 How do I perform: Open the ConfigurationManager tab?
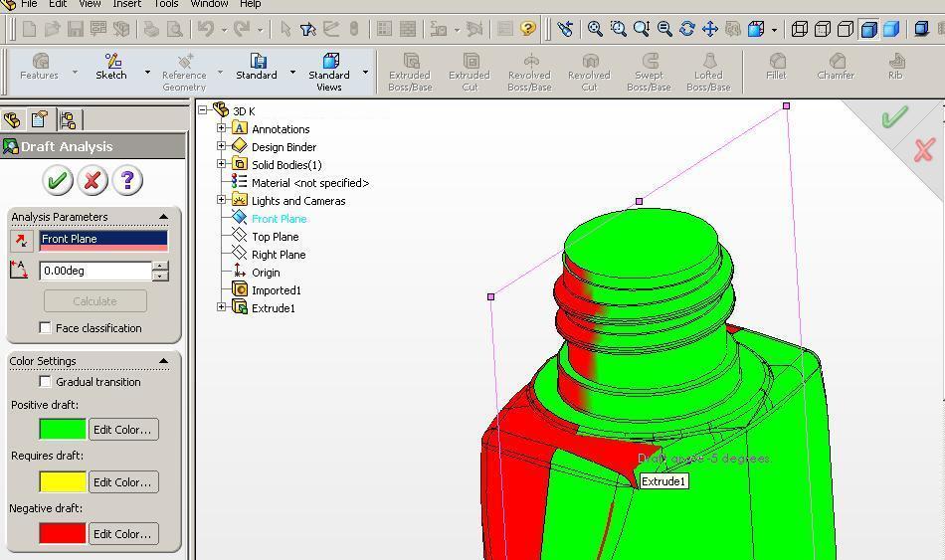[x=68, y=120]
